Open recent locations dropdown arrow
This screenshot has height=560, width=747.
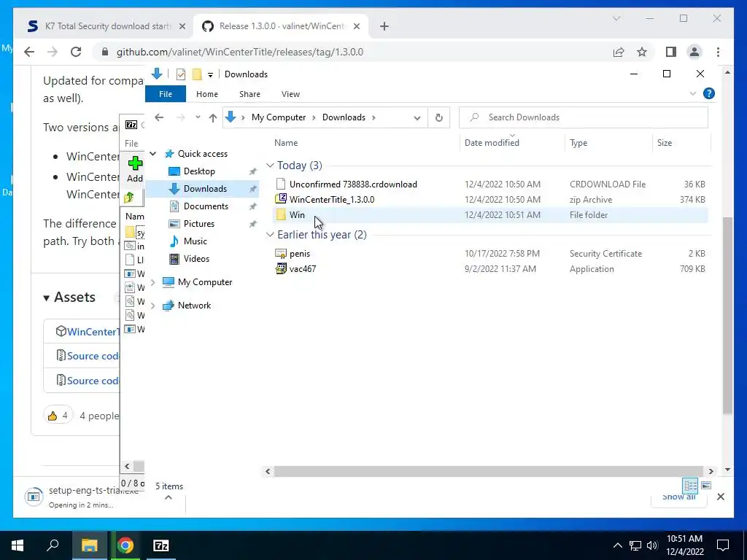point(198,117)
